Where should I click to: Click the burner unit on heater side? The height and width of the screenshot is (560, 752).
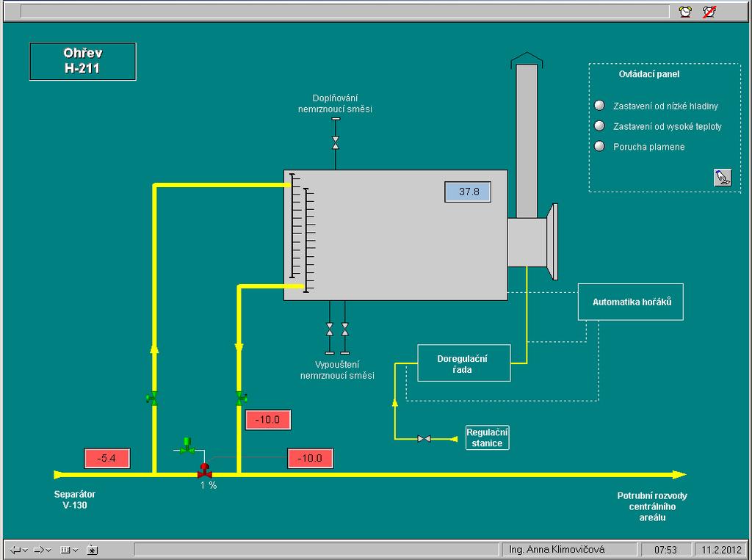532,241
